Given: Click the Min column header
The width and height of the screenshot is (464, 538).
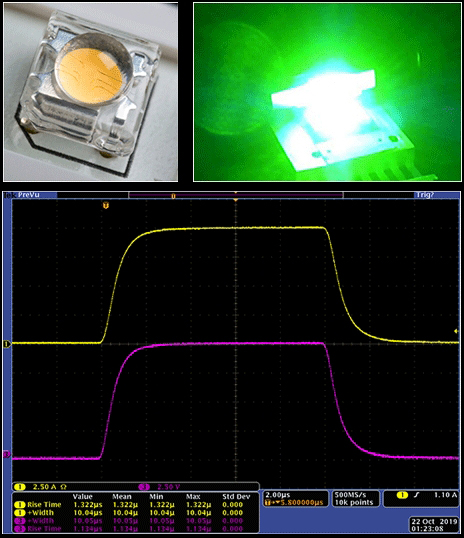Looking at the screenshot, I should click(156, 496).
